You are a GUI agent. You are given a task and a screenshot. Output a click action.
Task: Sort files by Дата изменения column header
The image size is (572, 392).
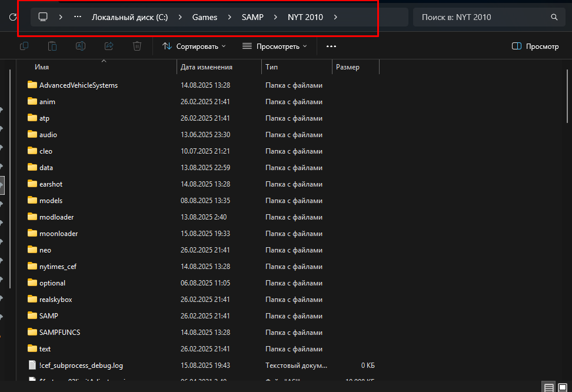point(207,67)
